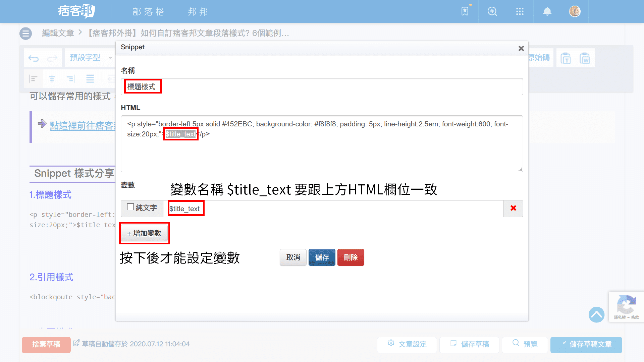Screen dimensions: 644x362
Task: Click the notification bell icon
Action: [547, 12]
